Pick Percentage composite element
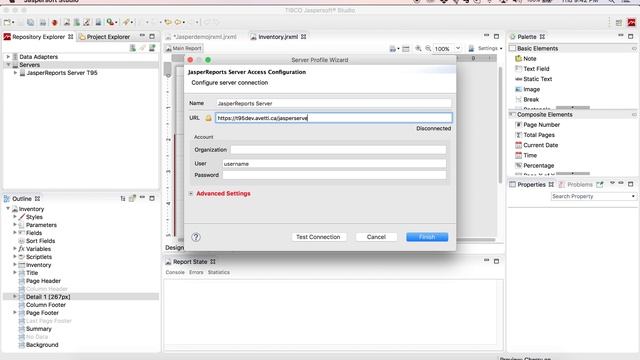 (538, 165)
